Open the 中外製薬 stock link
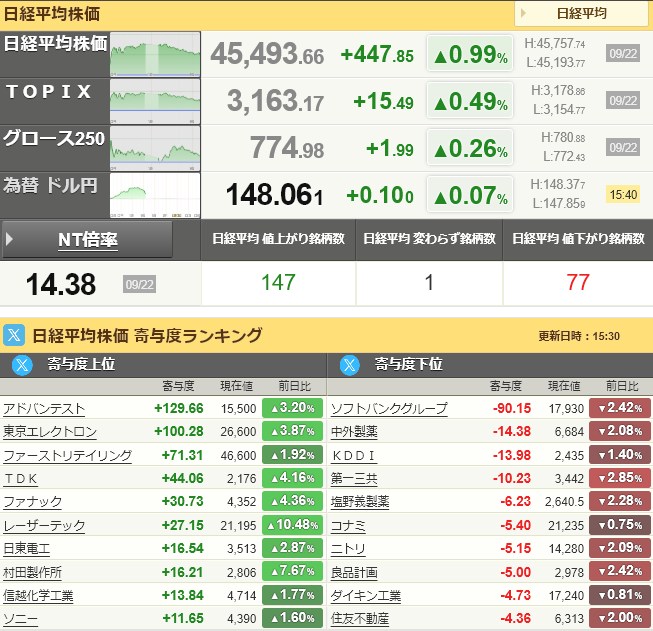Viewport: 653px width, 631px height. point(354,432)
